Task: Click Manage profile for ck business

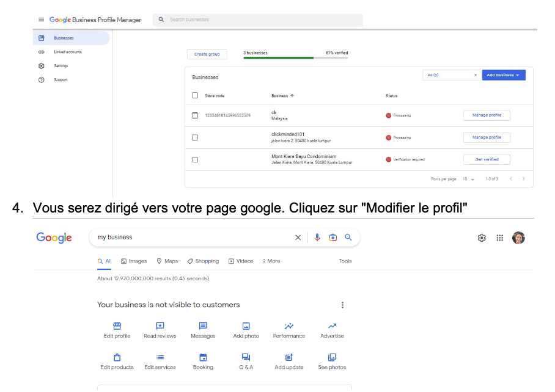Action: coord(487,115)
